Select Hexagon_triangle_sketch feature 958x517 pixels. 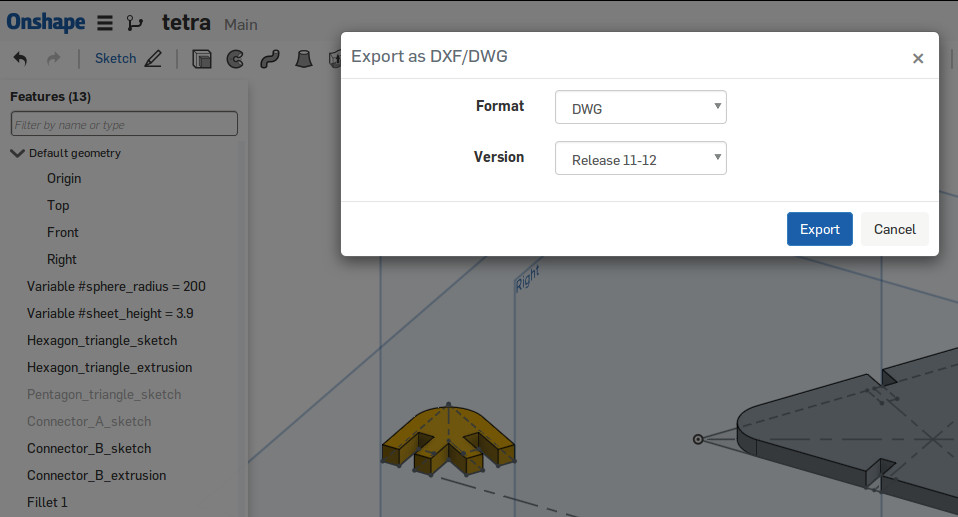point(102,340)
